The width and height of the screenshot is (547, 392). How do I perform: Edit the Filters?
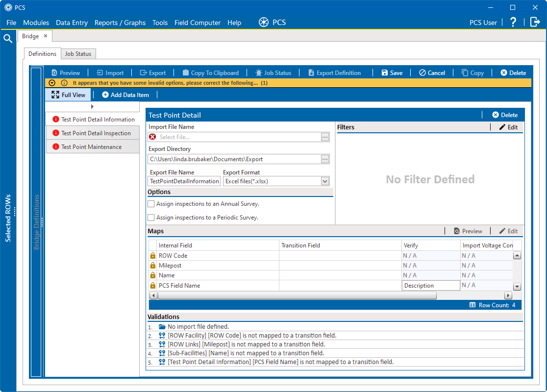(x=508, y=127)
